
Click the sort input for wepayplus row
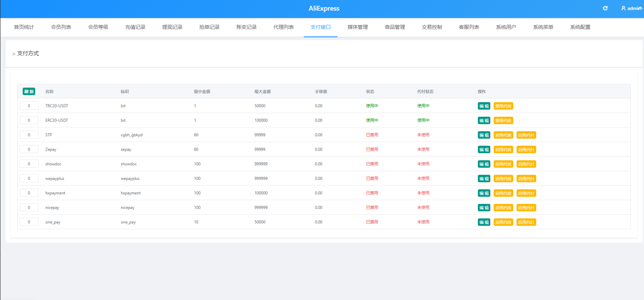(x=29, y=178)
